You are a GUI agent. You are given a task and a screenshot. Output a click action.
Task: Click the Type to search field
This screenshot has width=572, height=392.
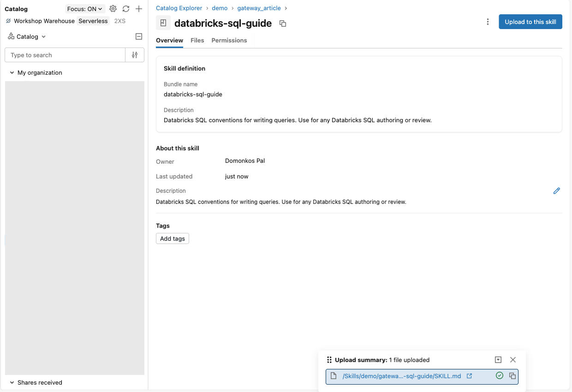[x=65, y=55]
